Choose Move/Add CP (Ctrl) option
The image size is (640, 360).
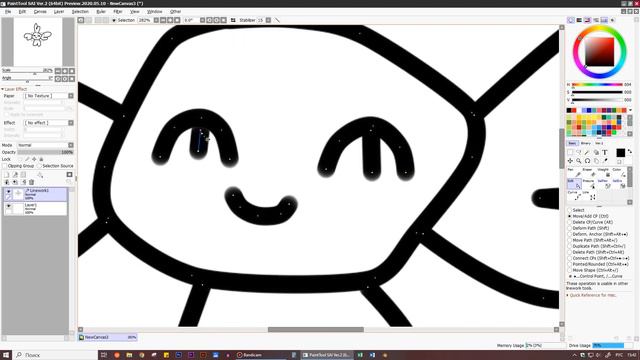[x=570, y=216]
